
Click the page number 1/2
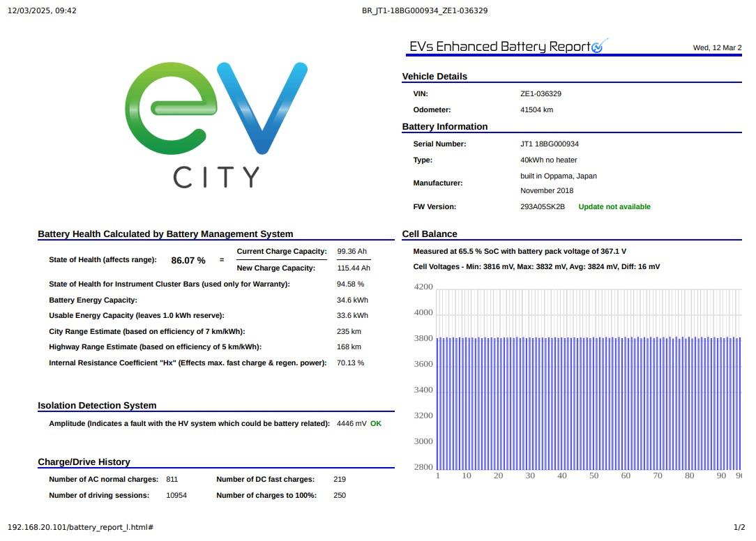pos(739,528)
